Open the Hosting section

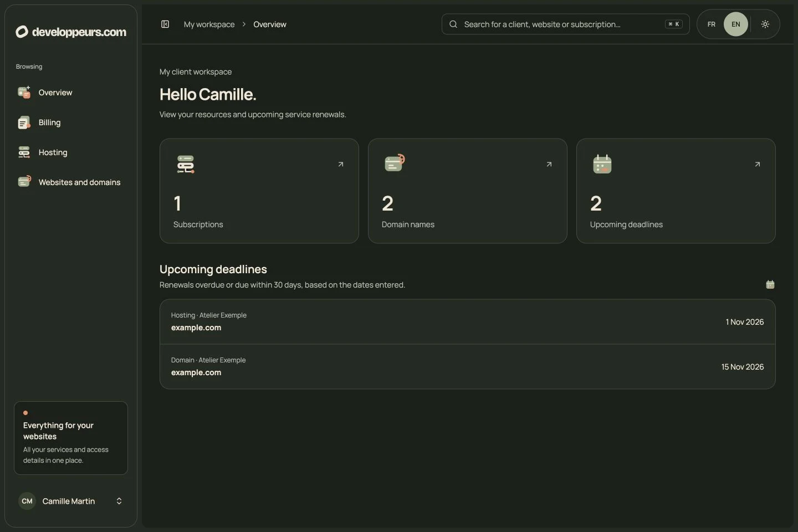coord(71,152)
